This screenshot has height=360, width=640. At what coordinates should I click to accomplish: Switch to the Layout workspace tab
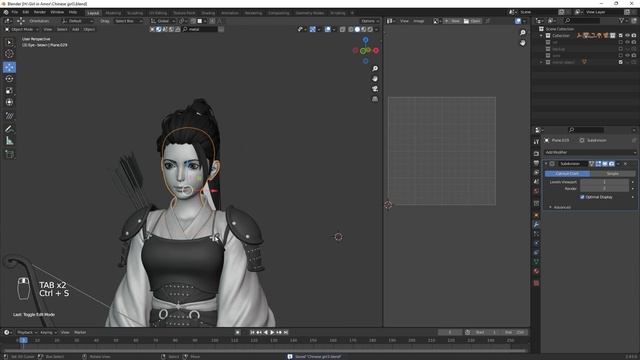coord(93,13)
